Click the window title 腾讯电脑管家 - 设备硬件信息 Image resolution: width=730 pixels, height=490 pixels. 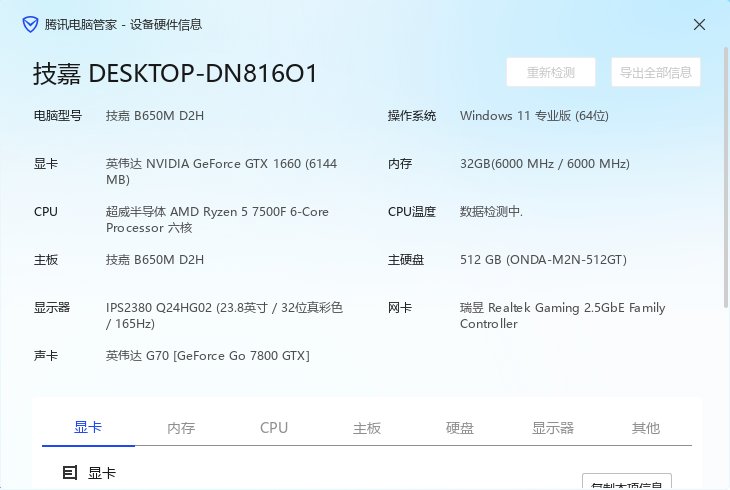(x=123, y=25)
